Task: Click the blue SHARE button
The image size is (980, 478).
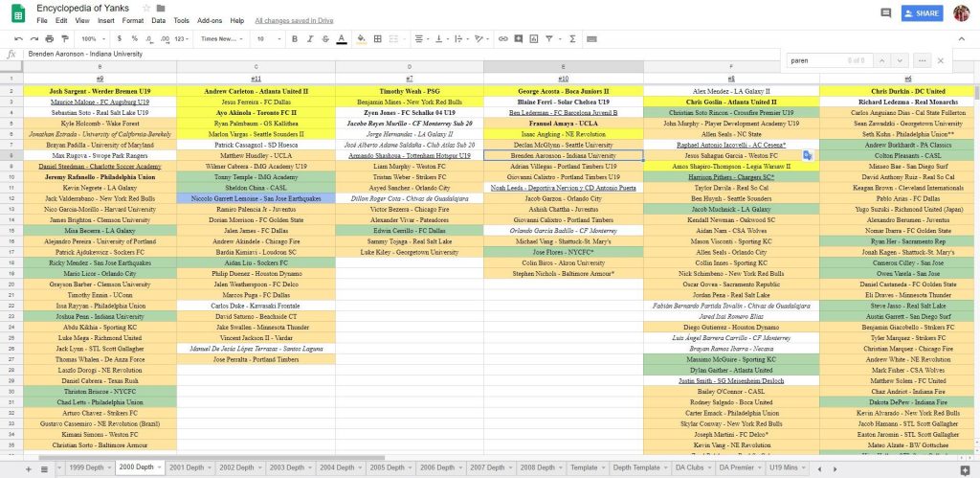Action: click(x=921, y=13)
